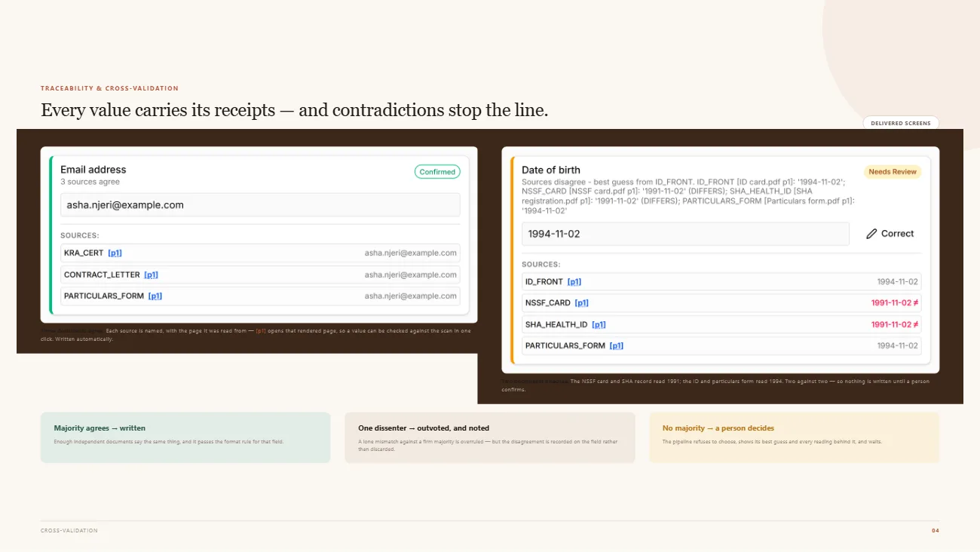Click the SOURCES: label in the Date of birth card
Screen dimensions: 980x552
tap(541, 265)
